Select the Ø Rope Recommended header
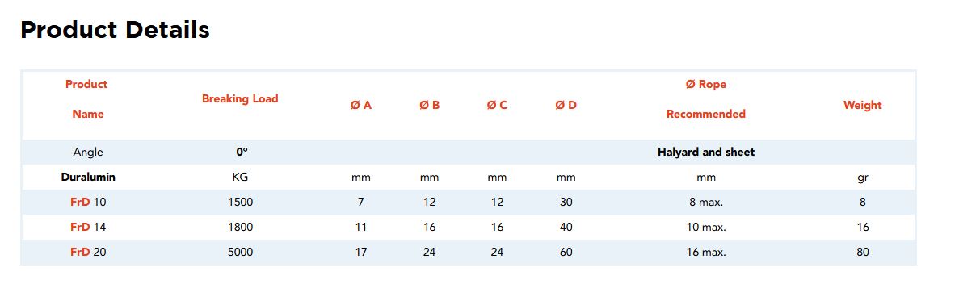 coord(706,99)
